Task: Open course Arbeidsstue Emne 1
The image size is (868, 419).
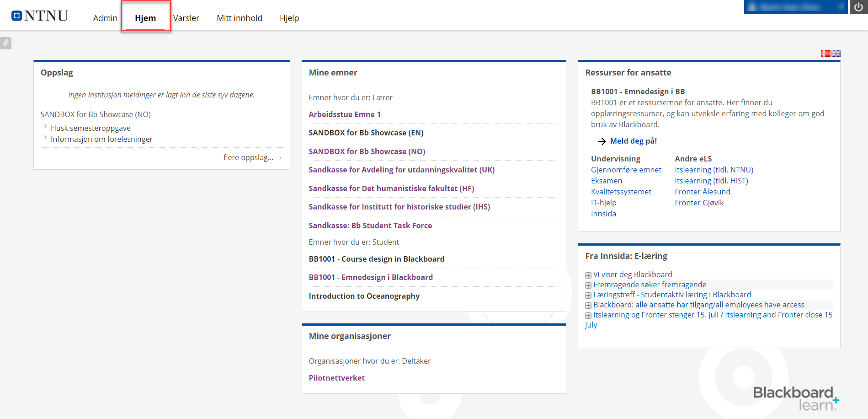Action: pyautogui.click(x=345, y=114)
